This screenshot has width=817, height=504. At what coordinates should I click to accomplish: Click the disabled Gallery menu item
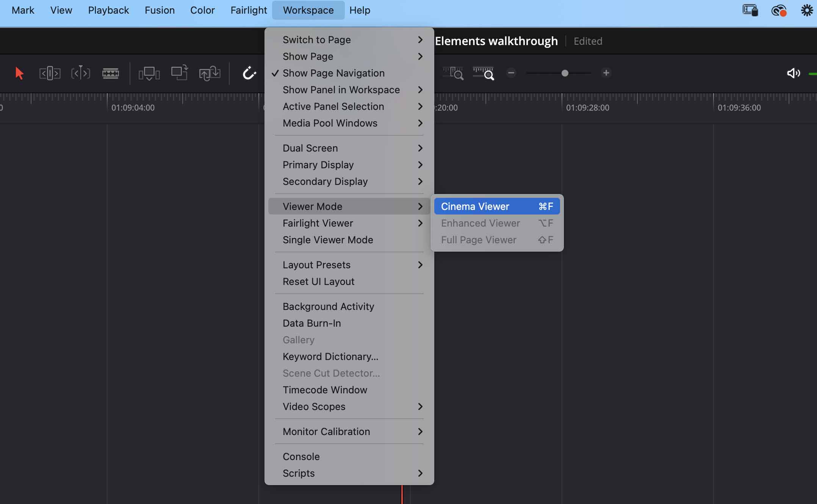349,340
